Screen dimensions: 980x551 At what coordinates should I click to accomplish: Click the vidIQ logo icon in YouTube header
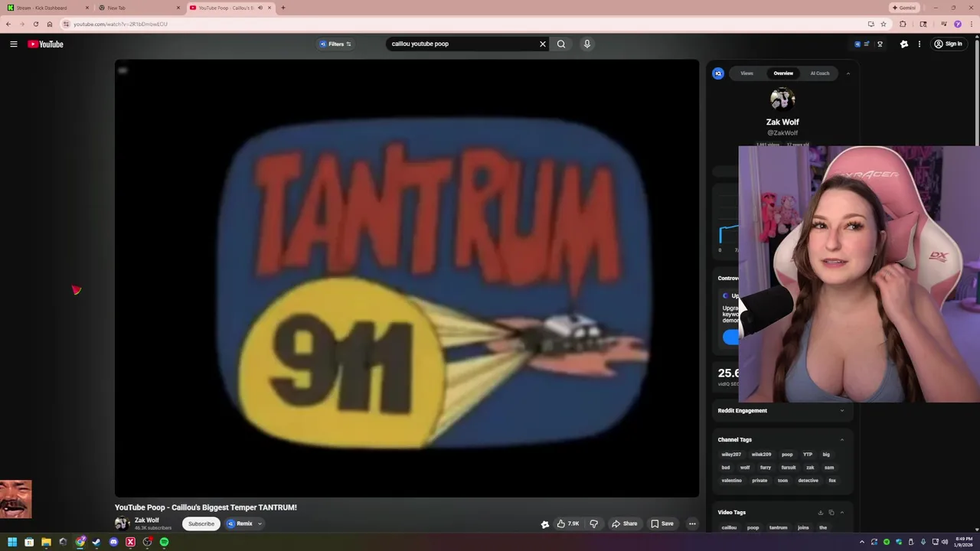click(x=857, y=44)
